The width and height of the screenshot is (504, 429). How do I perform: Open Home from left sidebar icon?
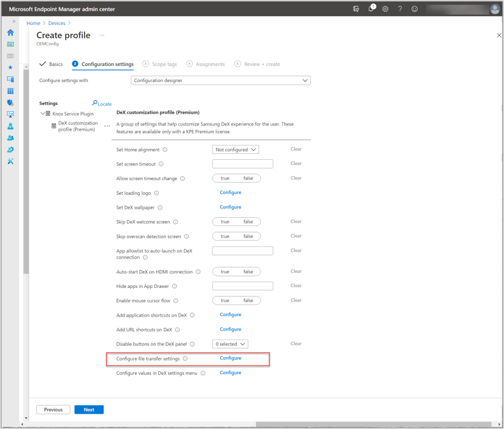(x=10, y=32)
